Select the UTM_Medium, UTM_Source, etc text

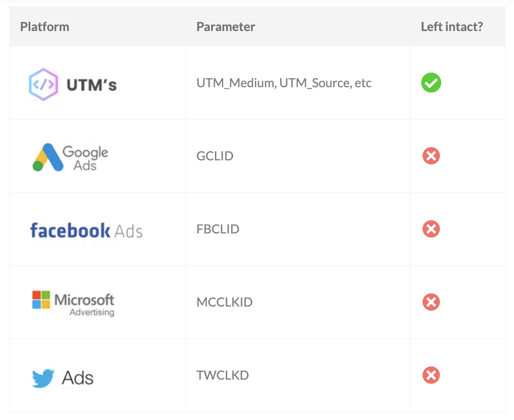click(284, 83)
